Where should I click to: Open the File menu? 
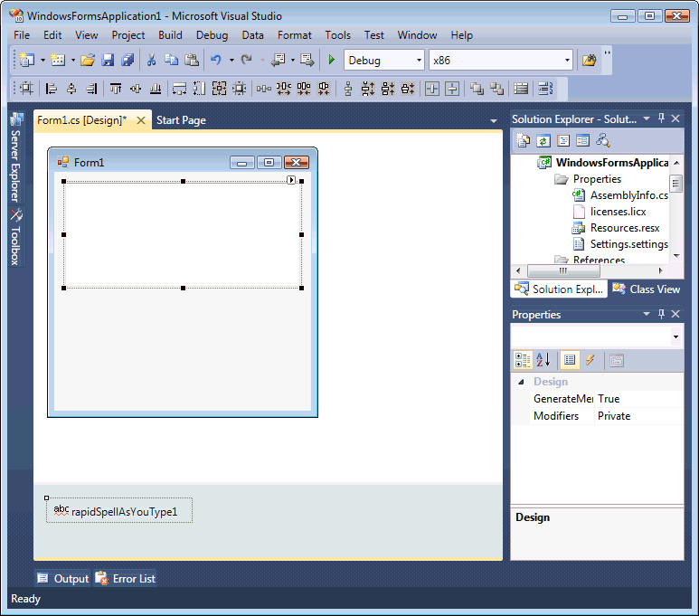[22, 35]
